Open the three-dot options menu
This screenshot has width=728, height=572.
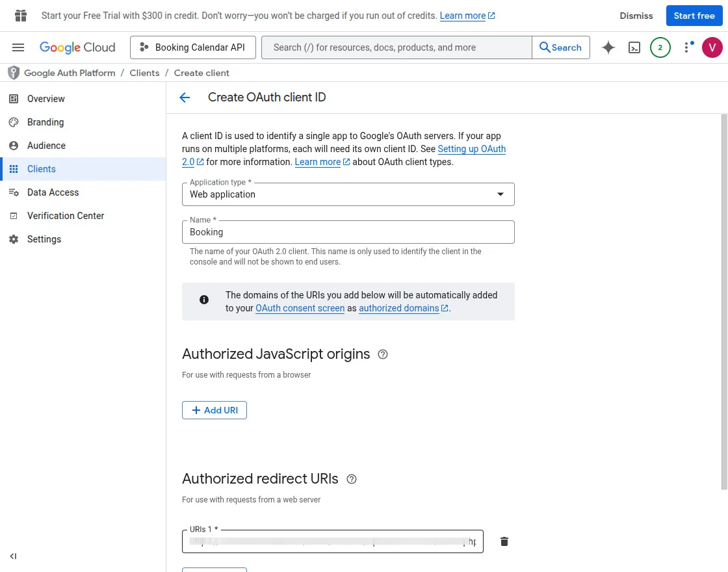click(x=687, y=47)
